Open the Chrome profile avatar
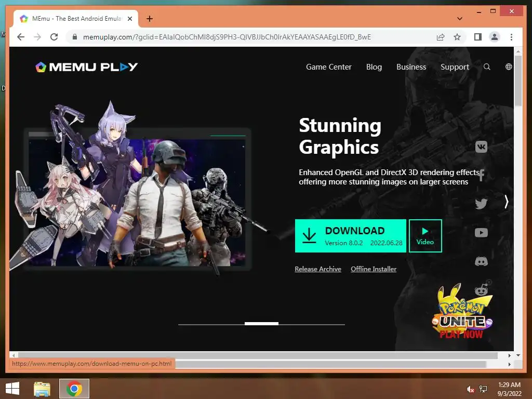Image resolution: width=532 pixels, height=399 pixels. 495,37
